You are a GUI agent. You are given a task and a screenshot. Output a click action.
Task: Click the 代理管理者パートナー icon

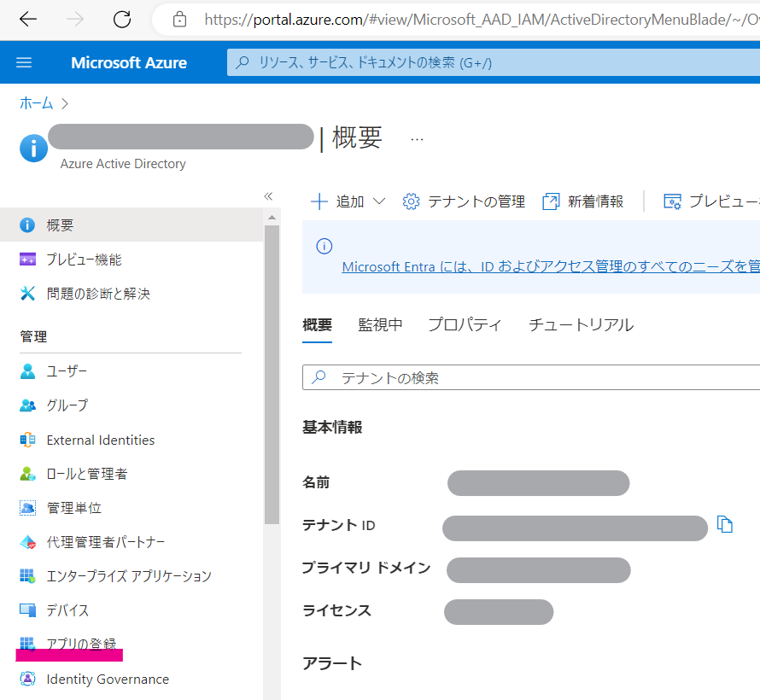tap(27, 542)
